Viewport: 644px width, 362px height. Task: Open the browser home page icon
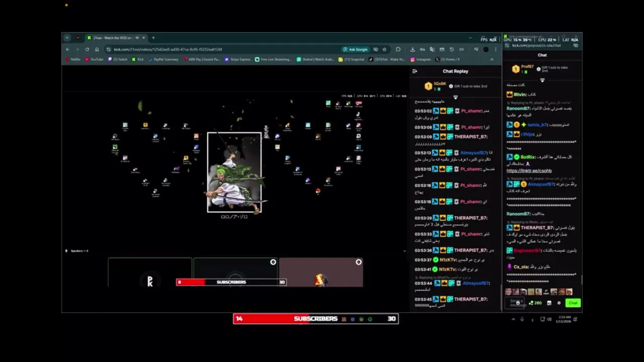click(x=97, y=49)
